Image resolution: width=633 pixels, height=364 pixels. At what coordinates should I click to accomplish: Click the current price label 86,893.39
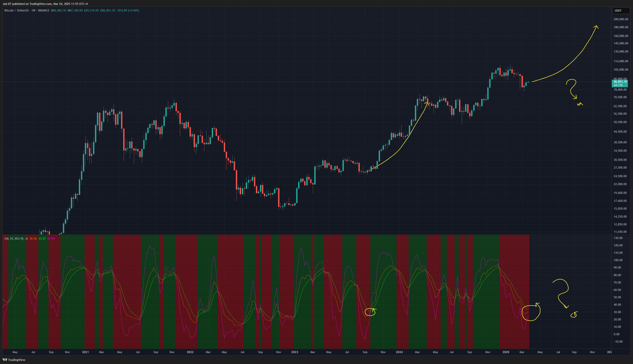620,82
